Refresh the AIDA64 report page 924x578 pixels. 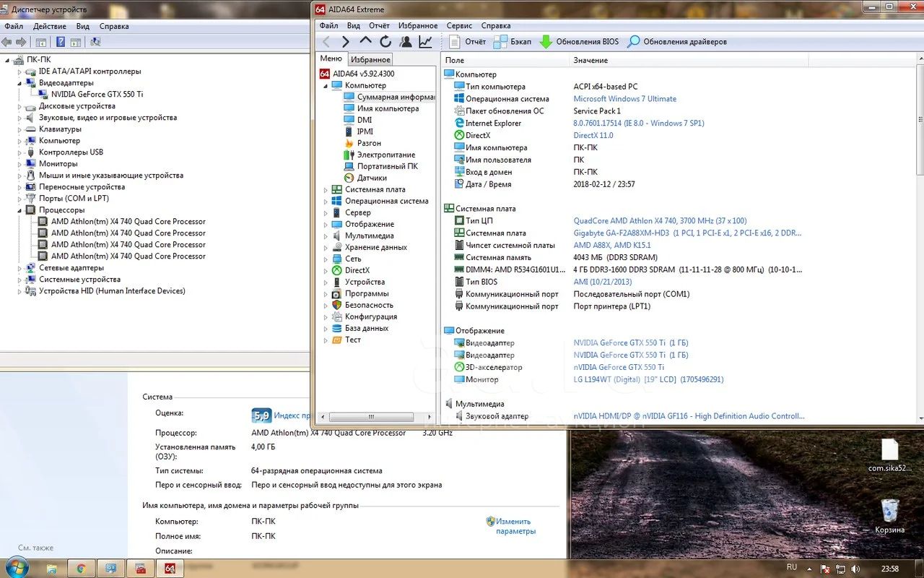coord(385,42)
